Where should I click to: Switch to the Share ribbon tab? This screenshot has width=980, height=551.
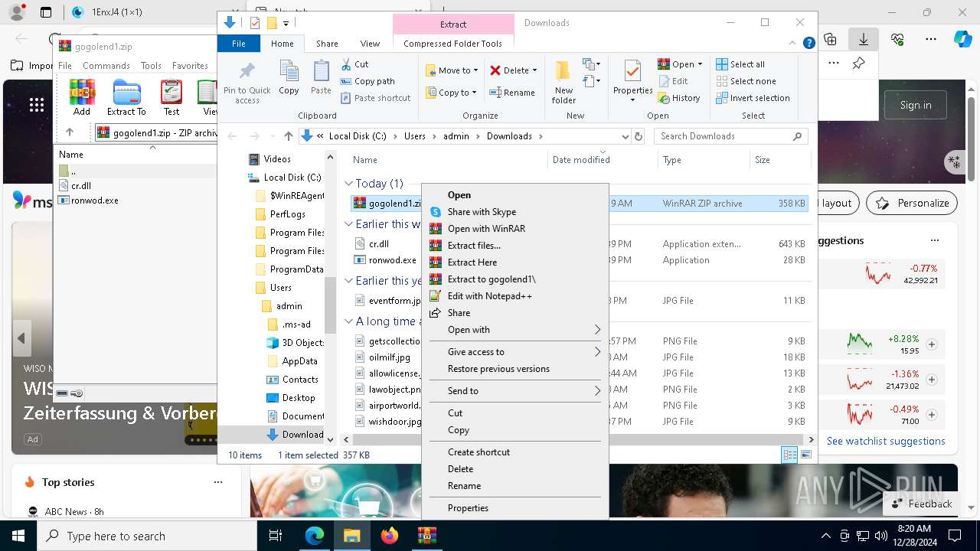pos(327,44)
